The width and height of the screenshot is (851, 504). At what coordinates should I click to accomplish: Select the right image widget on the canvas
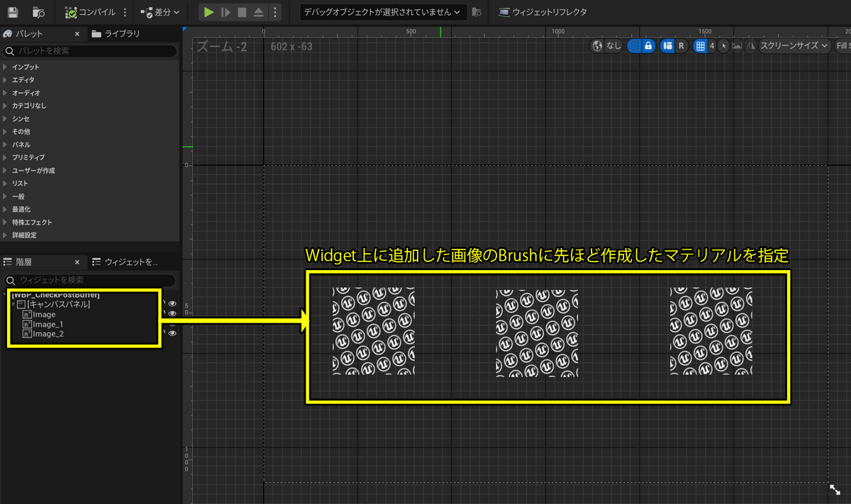pos(711,331)
